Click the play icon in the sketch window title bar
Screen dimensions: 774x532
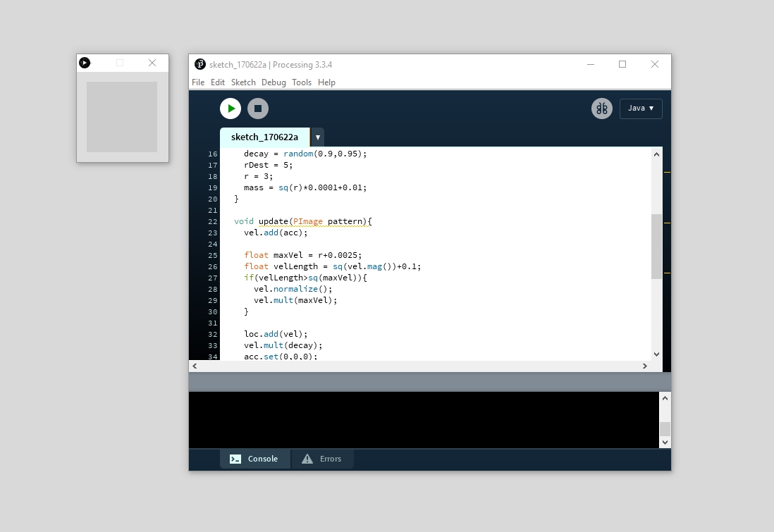point(85,63)
